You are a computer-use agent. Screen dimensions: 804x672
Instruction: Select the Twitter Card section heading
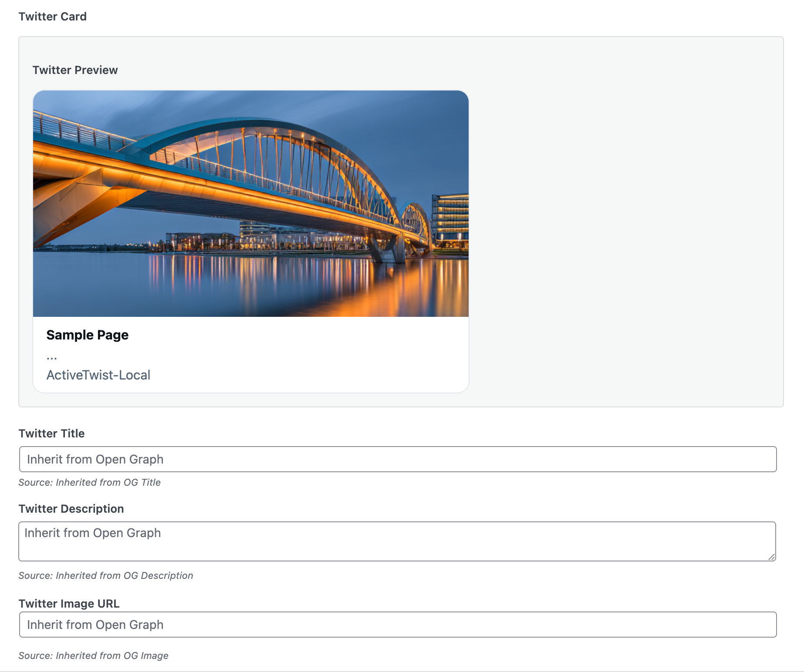53,17
